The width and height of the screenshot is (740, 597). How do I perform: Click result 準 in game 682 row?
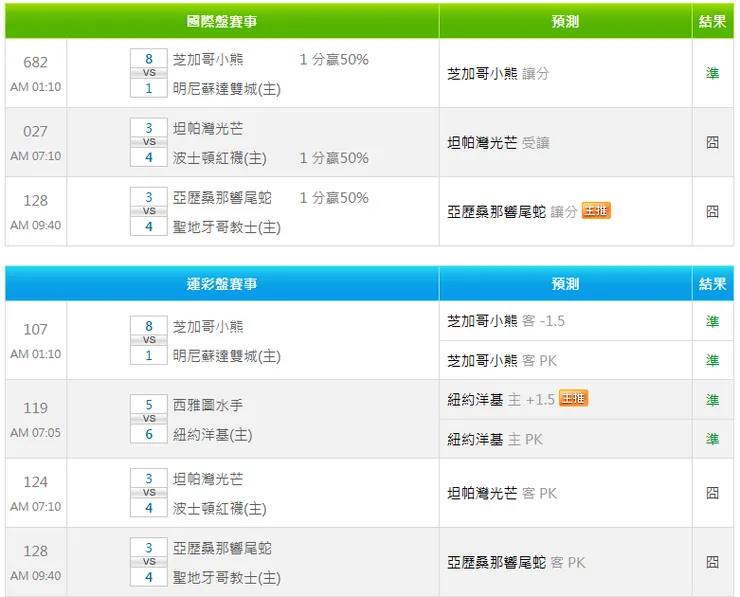point(713,73)
